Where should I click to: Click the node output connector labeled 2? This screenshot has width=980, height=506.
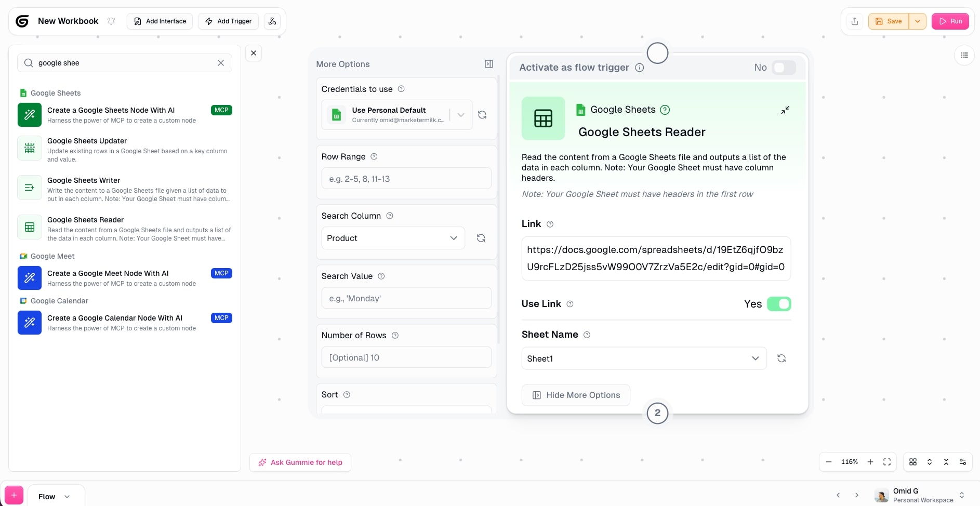coord(657,413)
